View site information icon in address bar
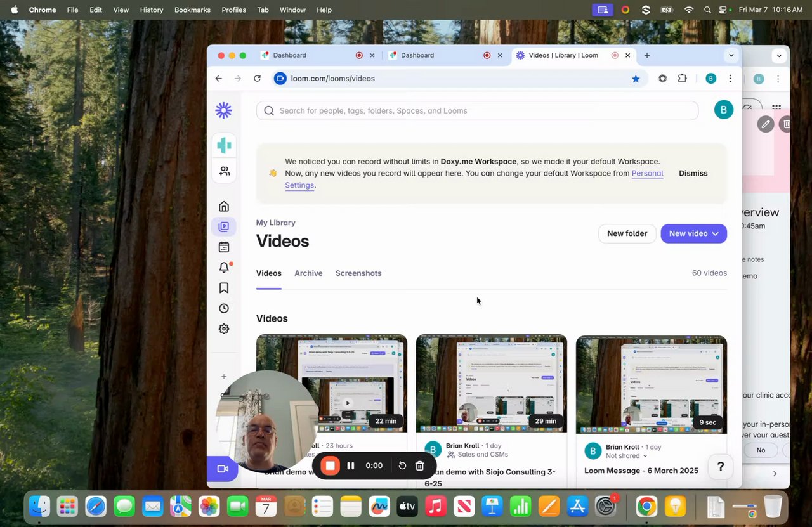Viewport: 812px width, 527px height. [x=280, y=79]
